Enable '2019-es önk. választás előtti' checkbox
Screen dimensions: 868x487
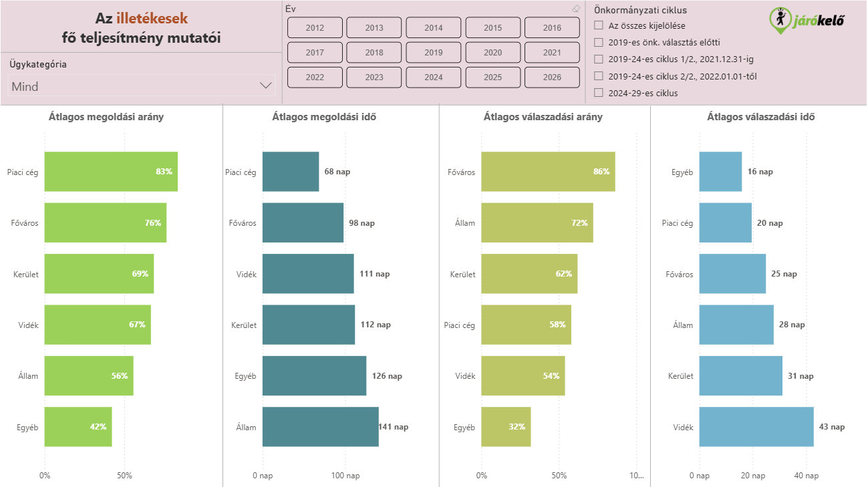(599, 43)
